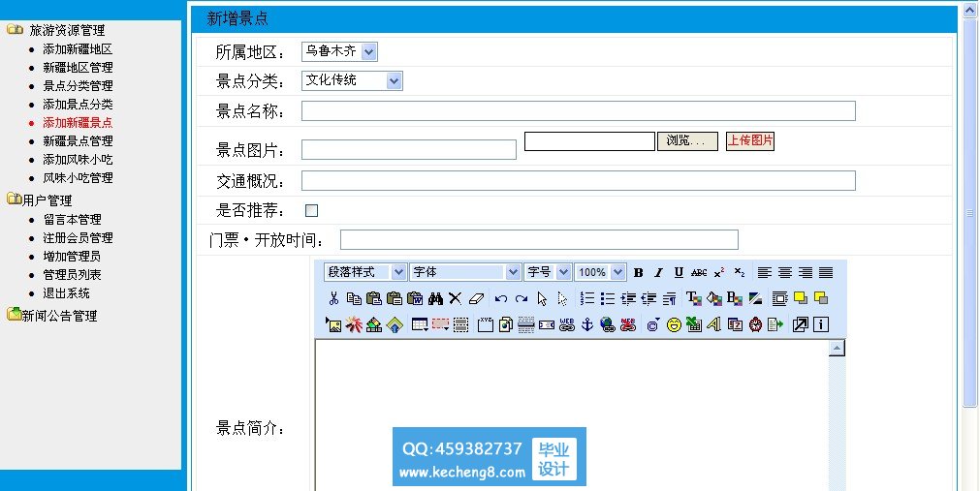Image resolution: width=980 pixels, height=491 pixels.
Task: Insert Excel sheet icon
Action: (694, 324)
